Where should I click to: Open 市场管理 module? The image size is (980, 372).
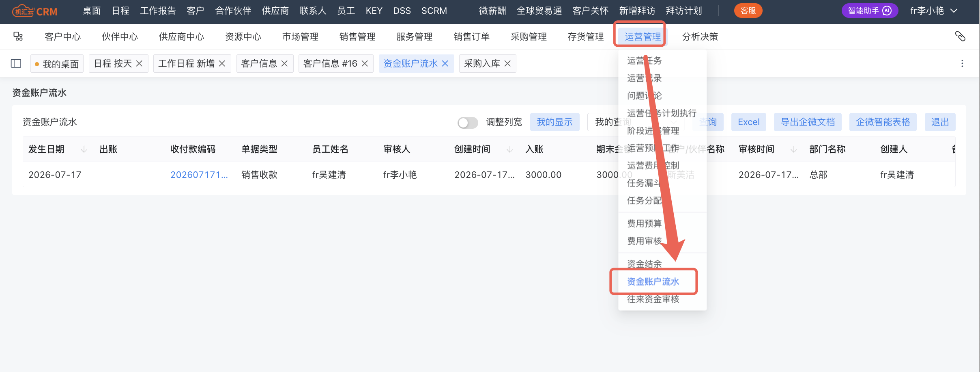pyautogui.click(x=300, y=37)
